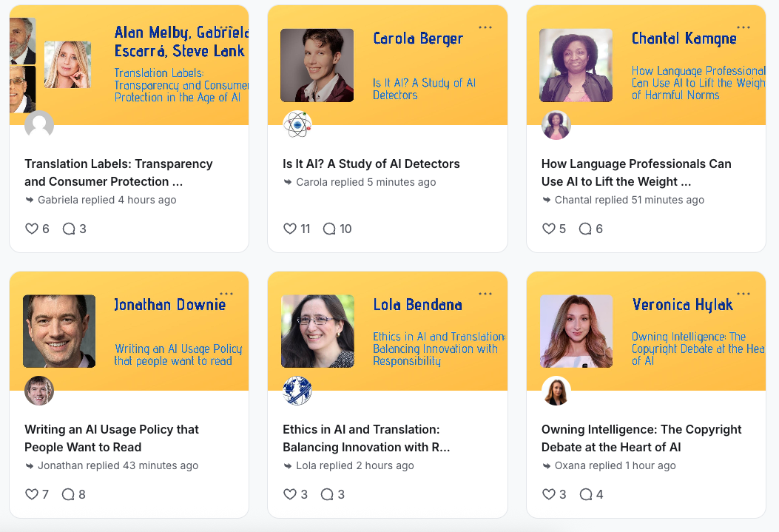
Task: Expand more options on Jonathan Downie card
Action: click(x=226, y=294)
